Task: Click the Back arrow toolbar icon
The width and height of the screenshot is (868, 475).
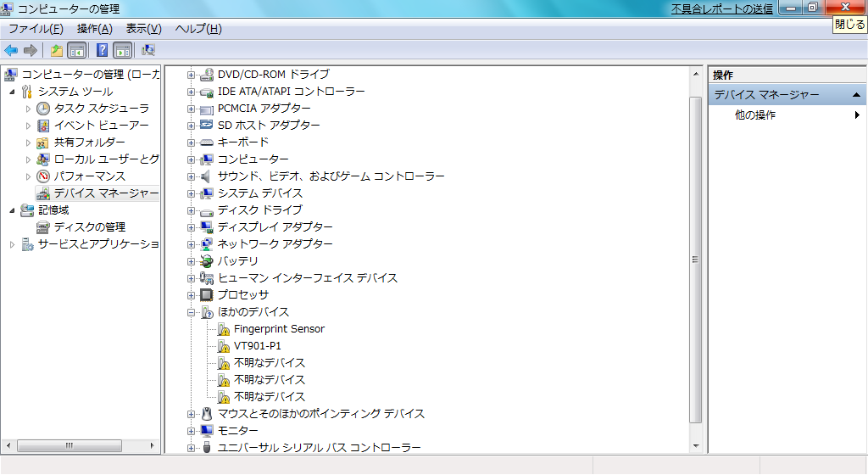Action: 11,50
